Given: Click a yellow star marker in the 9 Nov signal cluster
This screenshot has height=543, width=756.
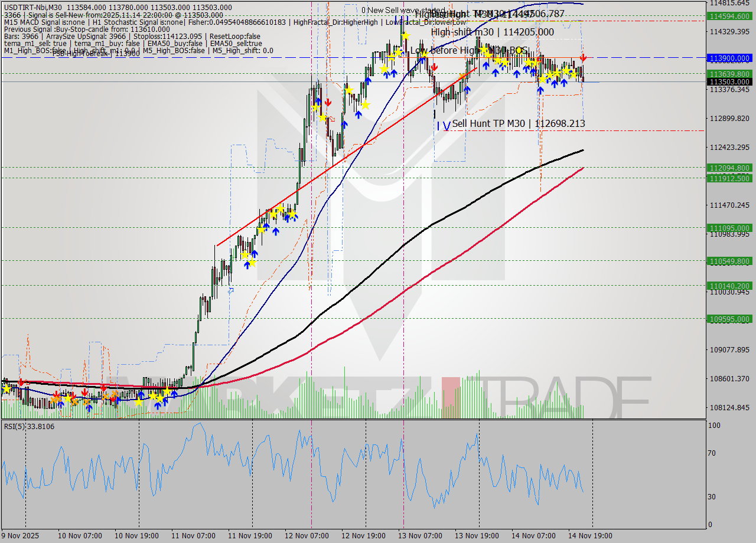Looking at the screenshot, I should pyautogui.click(x=7, y=389).
